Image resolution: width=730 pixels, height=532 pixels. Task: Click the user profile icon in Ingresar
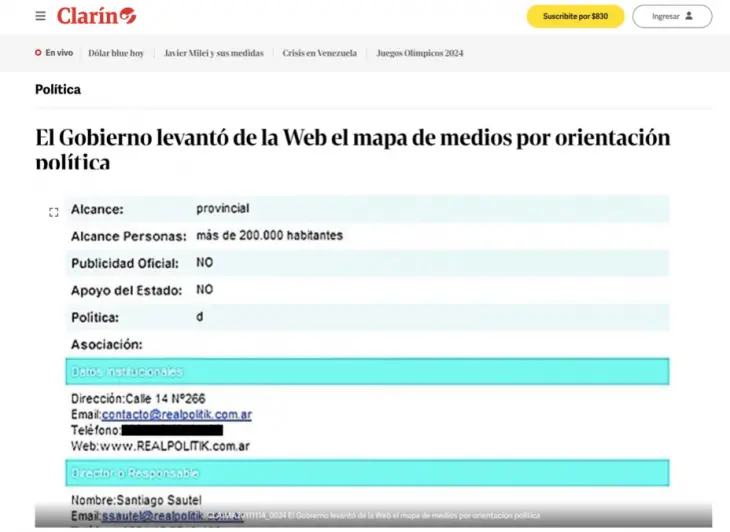[x=689, y=16]
